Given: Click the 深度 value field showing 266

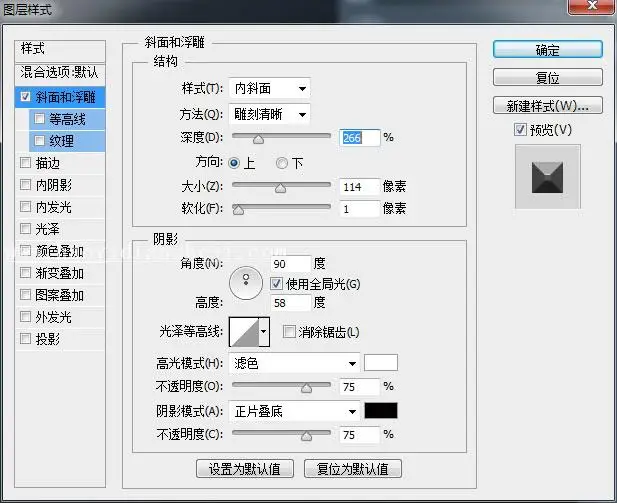Looking at the screenshot, I should 360,137.
